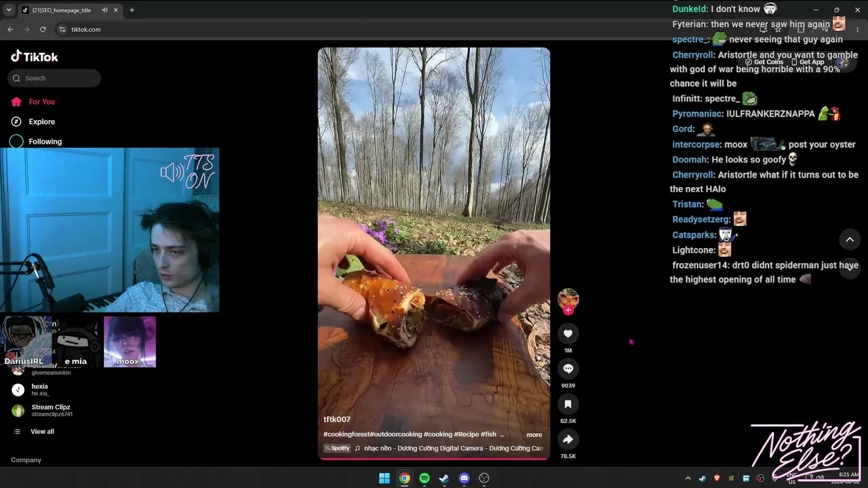Screen dimensions: 868x488
Task: Show hidden system tray icons
Action: (688, 479)
